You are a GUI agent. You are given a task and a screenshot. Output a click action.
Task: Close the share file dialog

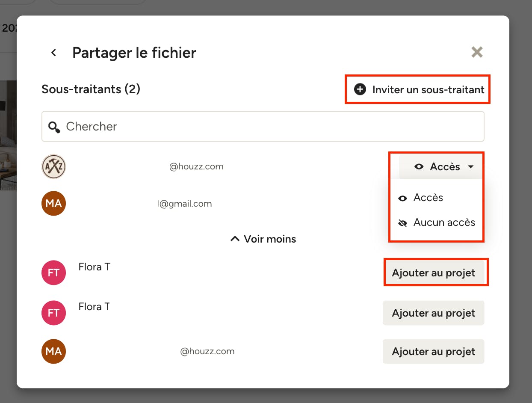coord(477,52)
